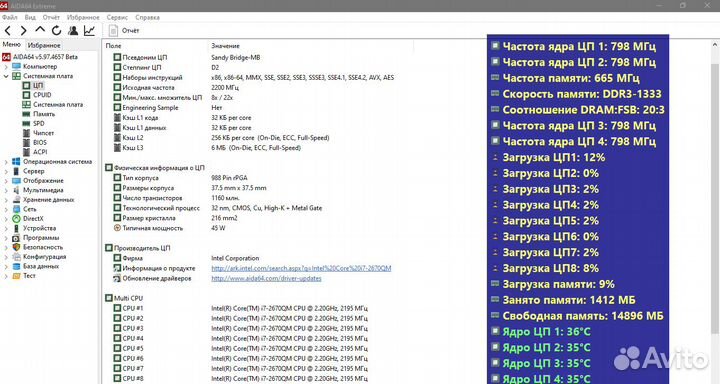Expand the Сервер tree node
Viewport: 720px width, 384px height.
point(6,171)
